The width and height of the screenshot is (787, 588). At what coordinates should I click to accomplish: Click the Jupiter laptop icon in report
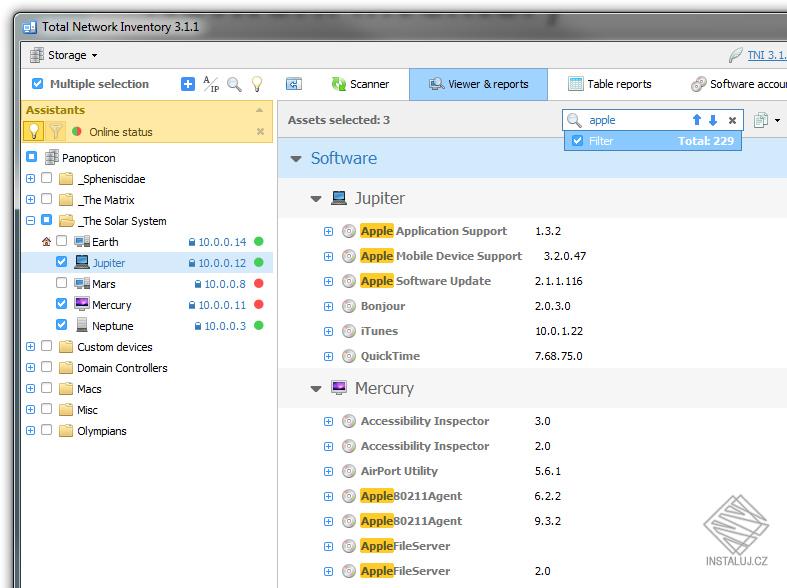click(x=339, y=198)
